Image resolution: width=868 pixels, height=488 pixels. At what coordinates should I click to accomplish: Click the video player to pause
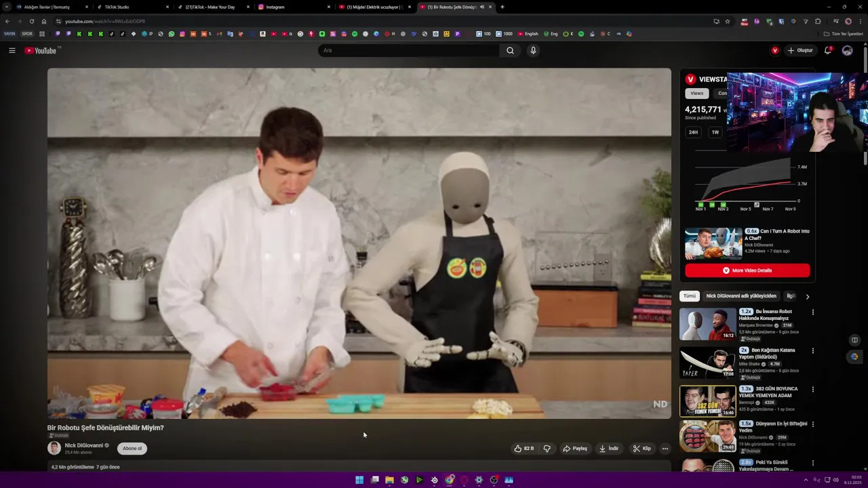(x=359, y=243)
